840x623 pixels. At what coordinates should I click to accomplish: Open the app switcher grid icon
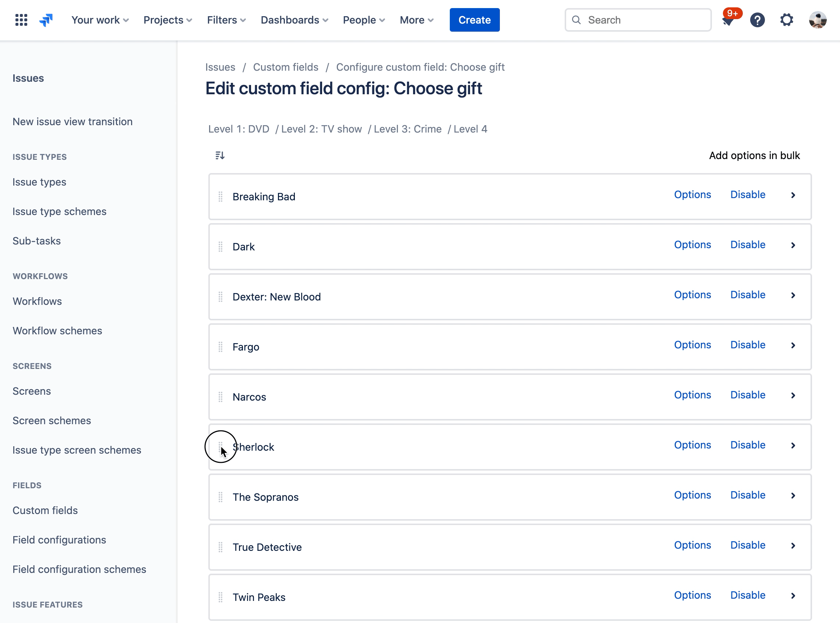tap(21, 20)
